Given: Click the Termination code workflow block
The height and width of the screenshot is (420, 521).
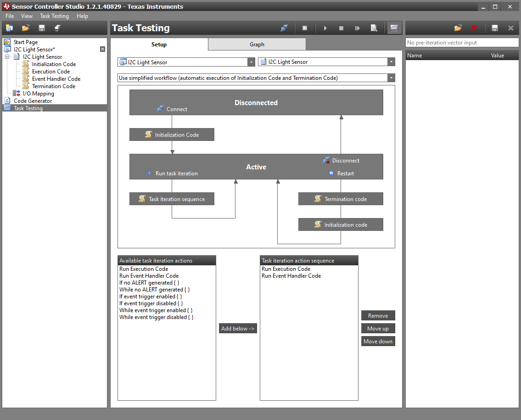Looking at the screenshot, I should [341, 199].
